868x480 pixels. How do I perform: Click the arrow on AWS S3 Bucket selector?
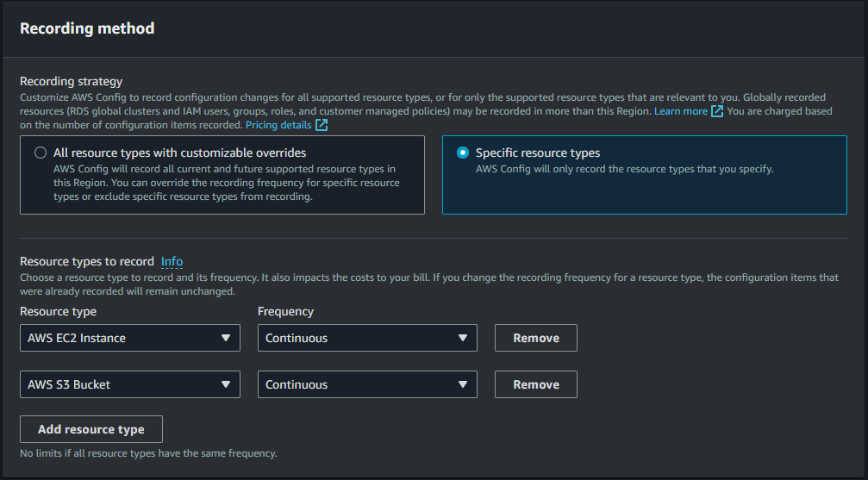point(226,385)
